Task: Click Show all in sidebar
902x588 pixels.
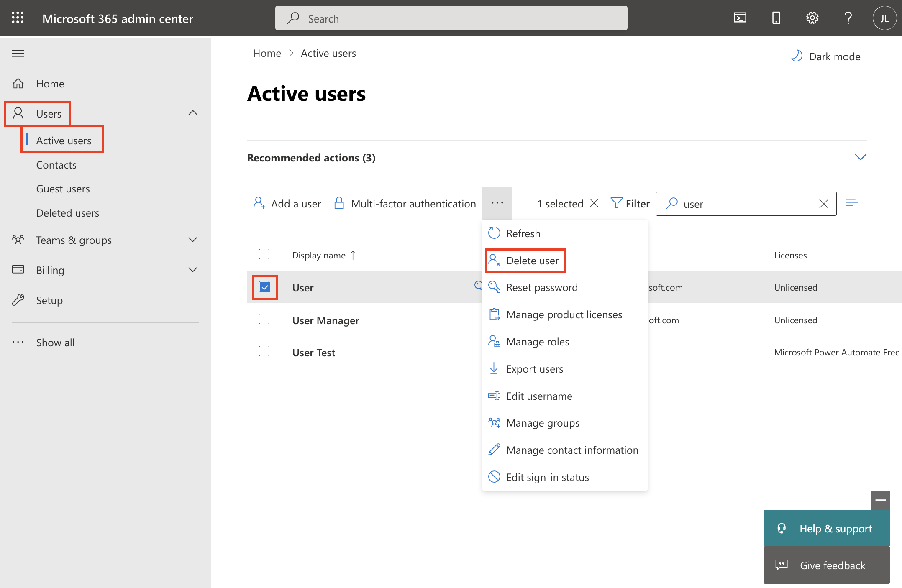Action: pyautogui.click(x=55, y=343)
